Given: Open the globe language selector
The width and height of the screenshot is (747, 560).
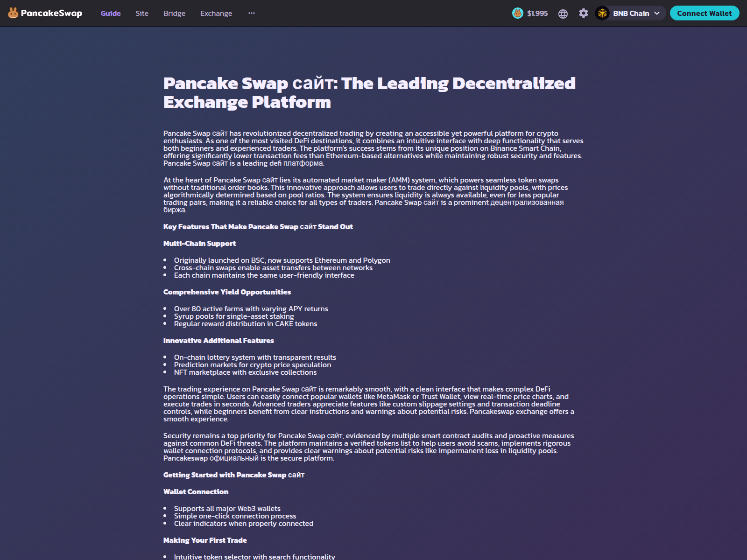Looking at the screenshot, I should coord(563,14).
